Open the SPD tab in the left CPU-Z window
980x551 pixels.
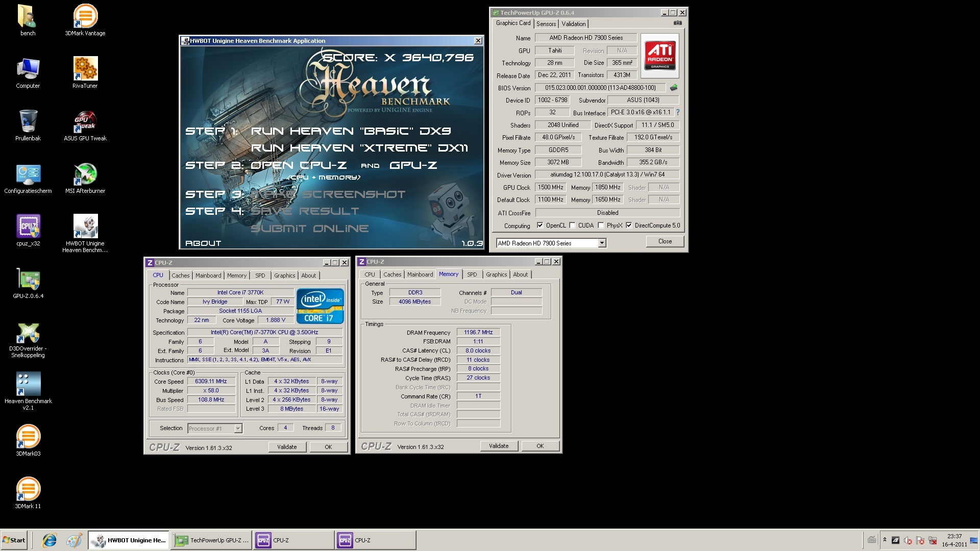260,275
